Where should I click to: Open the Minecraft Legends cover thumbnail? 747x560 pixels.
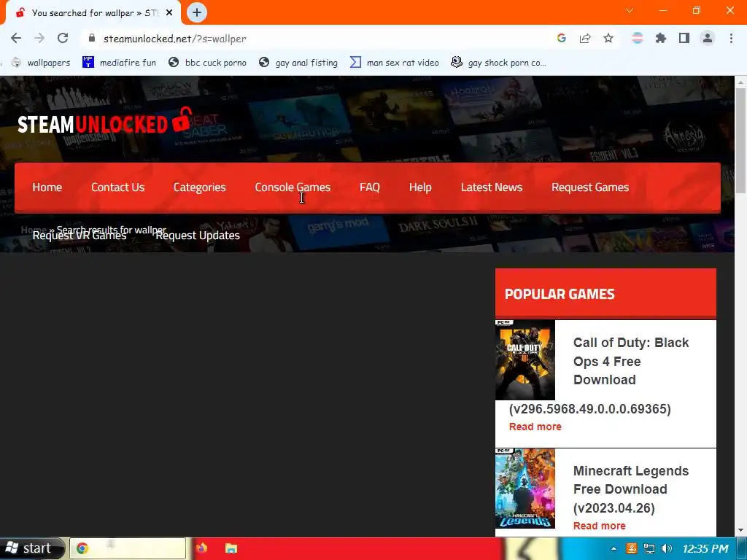(525, 488)
